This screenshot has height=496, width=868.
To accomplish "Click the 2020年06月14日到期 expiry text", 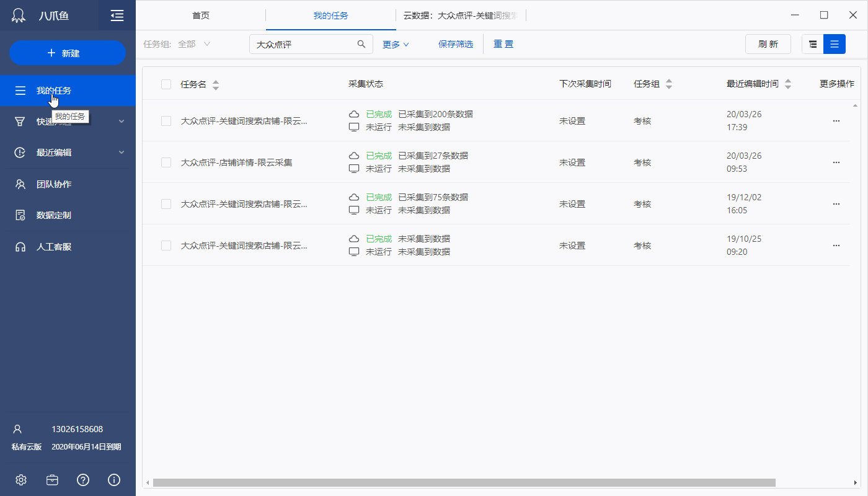I will click(x=86, y=446).
